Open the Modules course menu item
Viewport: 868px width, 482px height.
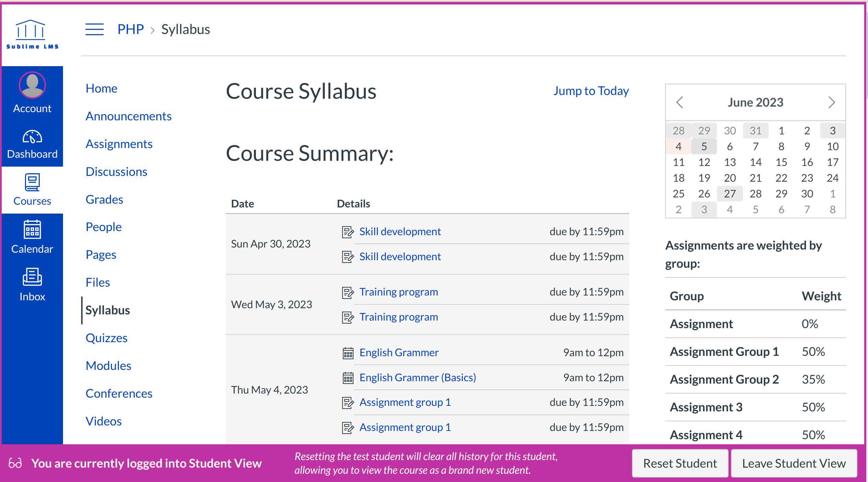point(108,366)
